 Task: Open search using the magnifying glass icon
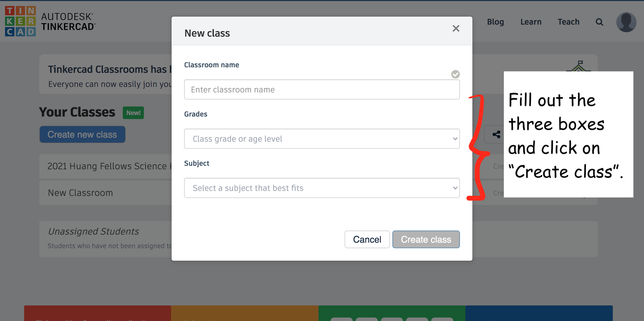point(599,22)
